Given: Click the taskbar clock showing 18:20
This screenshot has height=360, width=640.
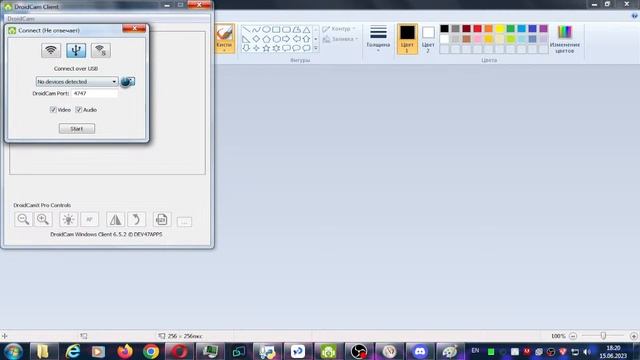Looking at the screenshot, I should tap(613, 352).
